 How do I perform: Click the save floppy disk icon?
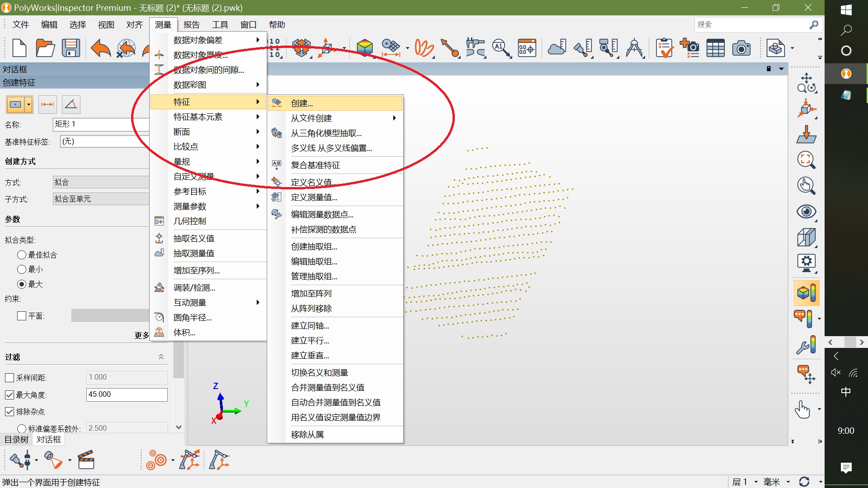click(x=71, y=48)
